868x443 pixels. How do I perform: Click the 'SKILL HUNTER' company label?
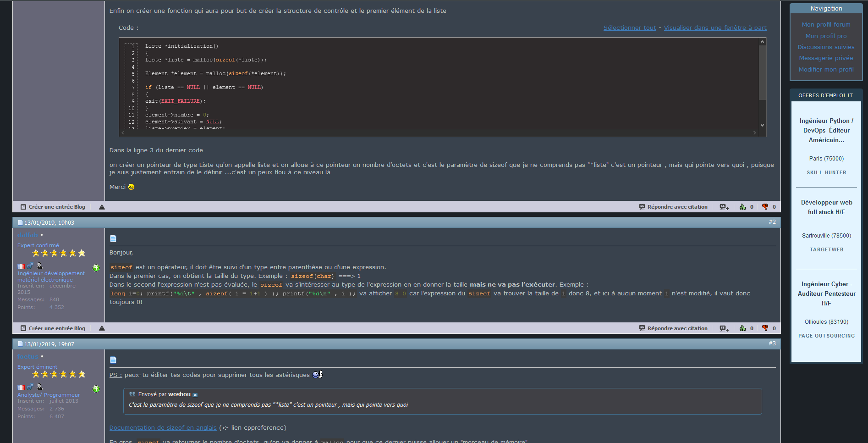tap(826, 173)
